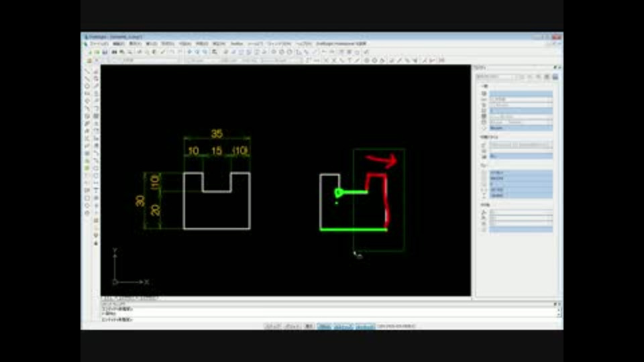644x362 pixels.
Task: Click the command window scrollbar
Action: point(559,312)
